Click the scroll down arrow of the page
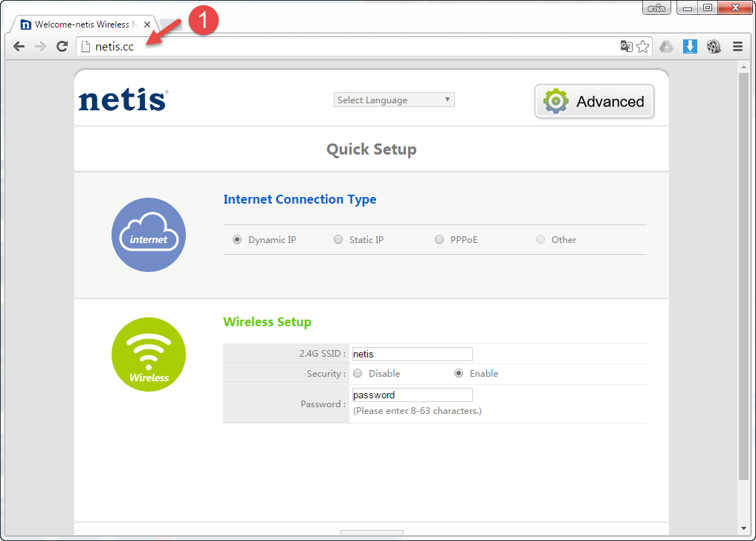756x541 pixels. click(743, 528)
